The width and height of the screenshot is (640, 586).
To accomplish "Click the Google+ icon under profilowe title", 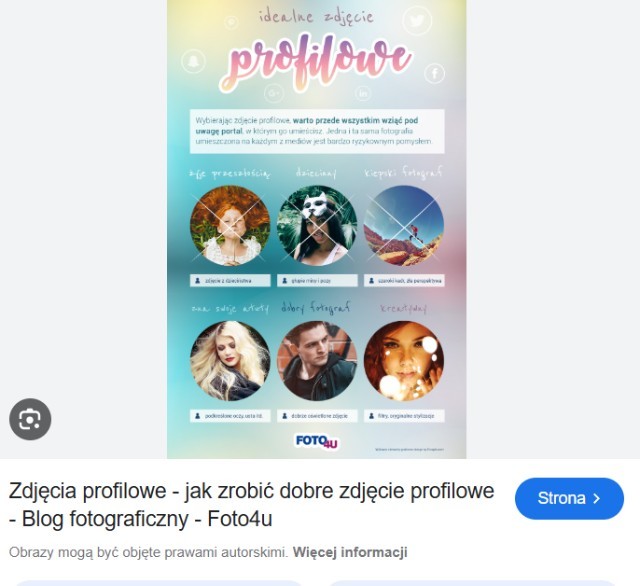I will point(274,93).
